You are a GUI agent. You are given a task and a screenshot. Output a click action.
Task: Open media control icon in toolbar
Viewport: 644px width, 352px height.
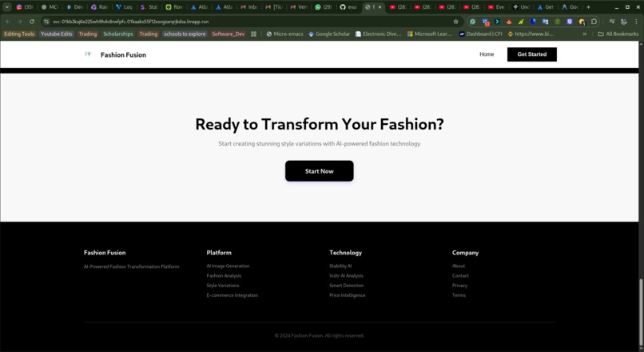click(612, 22)
